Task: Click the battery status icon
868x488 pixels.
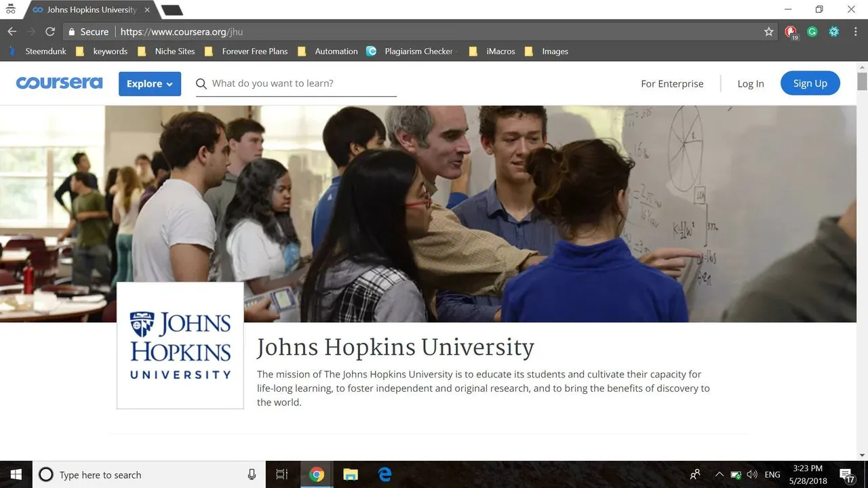Action: (x=736, y=474)
